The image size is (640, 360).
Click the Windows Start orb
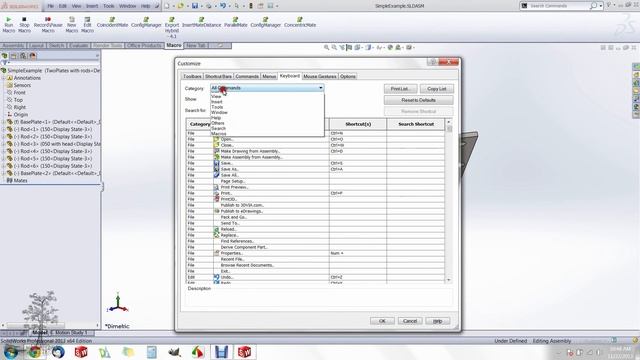(11, 352)
